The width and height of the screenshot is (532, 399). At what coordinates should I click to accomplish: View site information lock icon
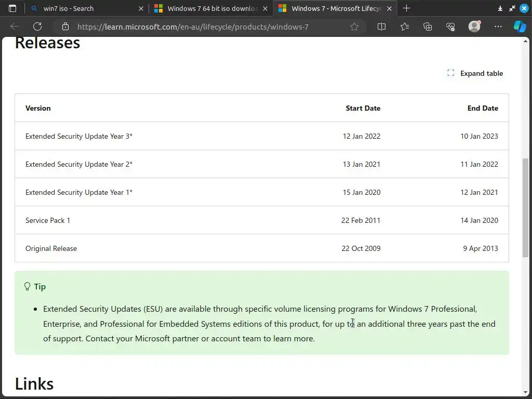tap(65, 26)
